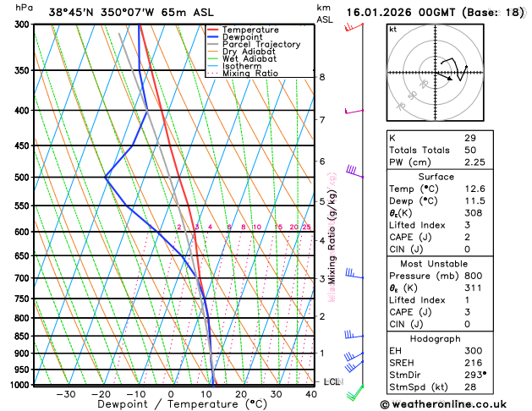Click the 700 hPa pressure label
Screen dimensions: 532x411
[x=24, y=278]
